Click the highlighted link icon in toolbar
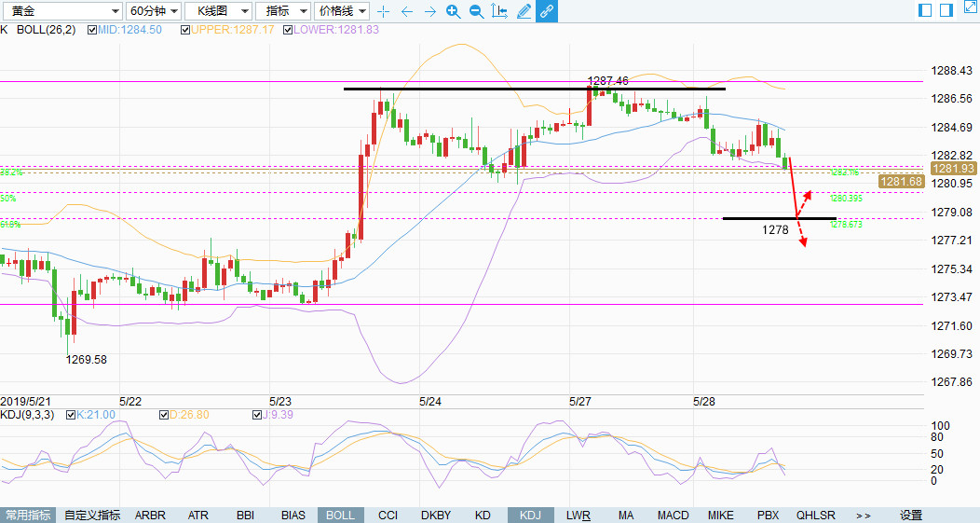Viewport: 980px width, 523px height. pyautogui.click(x=547, y=11)
